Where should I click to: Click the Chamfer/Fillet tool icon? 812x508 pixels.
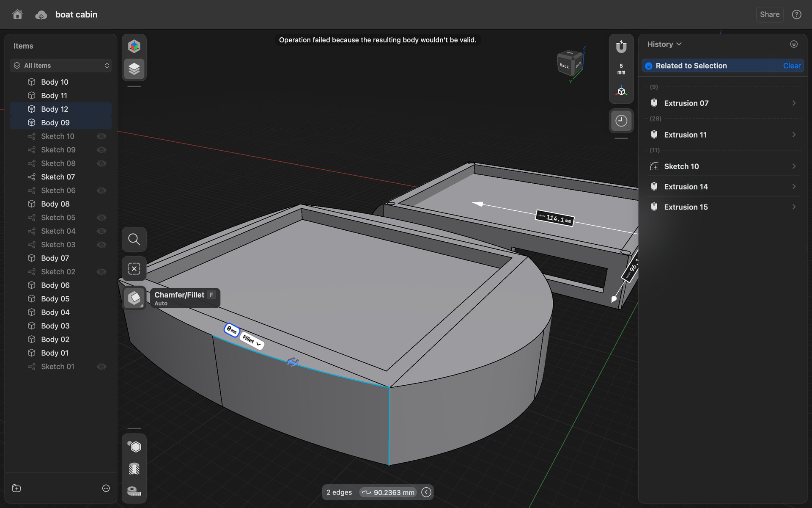(x=134, y=298)
